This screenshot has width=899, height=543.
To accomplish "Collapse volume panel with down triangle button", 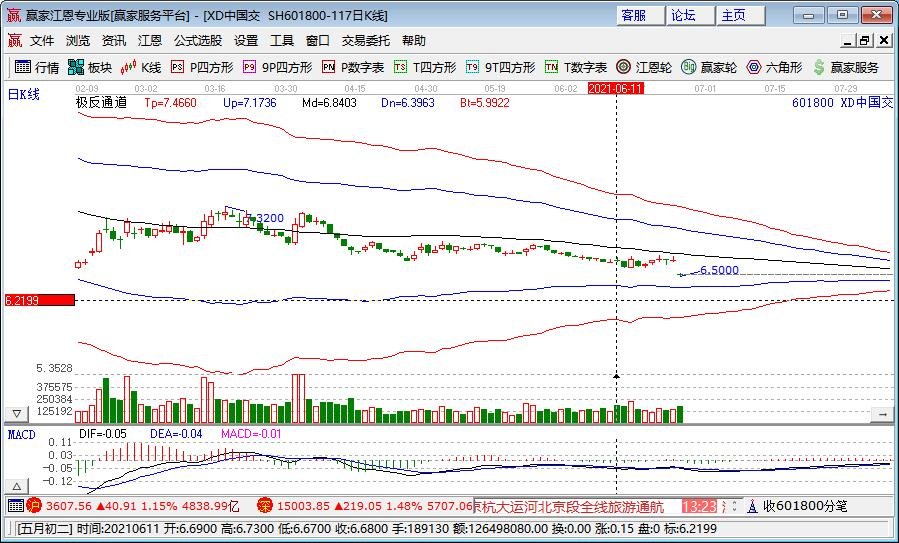I will pos(17,413).
